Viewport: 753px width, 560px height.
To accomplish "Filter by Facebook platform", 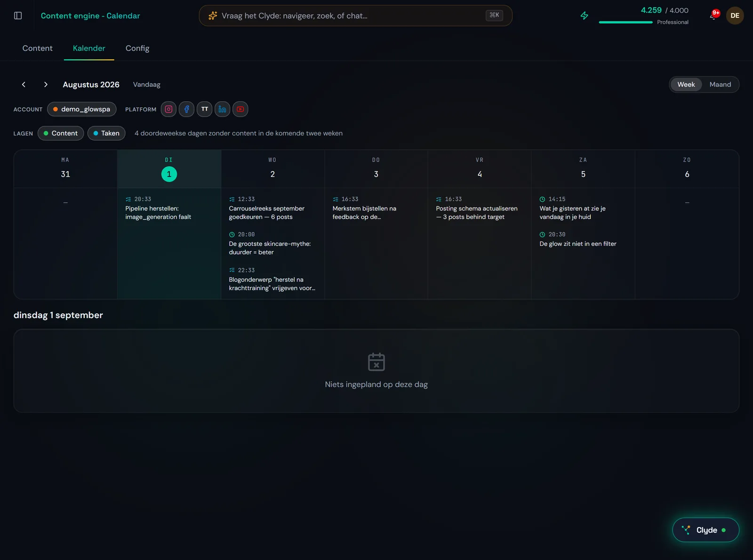I will 186,109.
